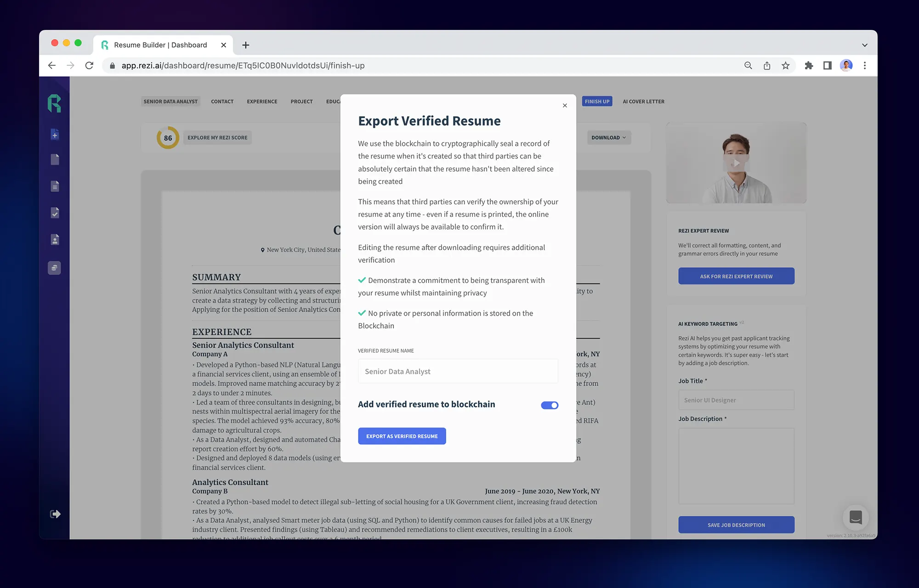
Task: Go back with browser back arrow
Action: coord(52,66)
